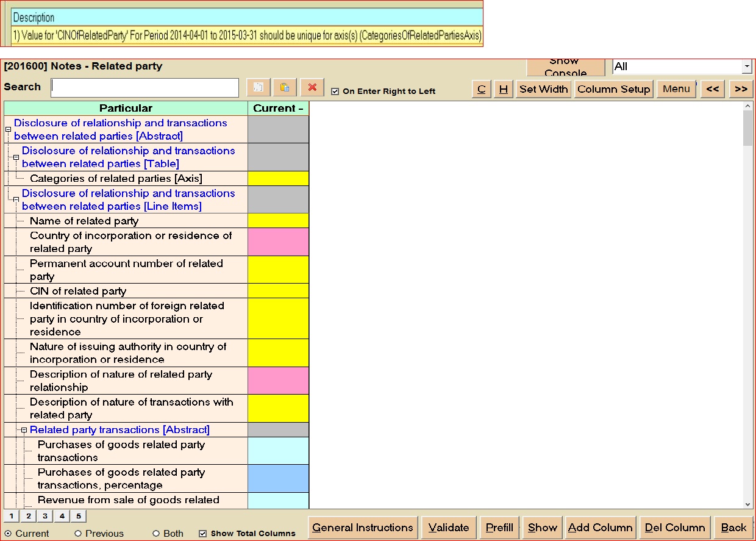Image resolution: width=756 pixels, height=541 pixels.
Task: Click into the Search input field
Action: [x=145, y=87]
